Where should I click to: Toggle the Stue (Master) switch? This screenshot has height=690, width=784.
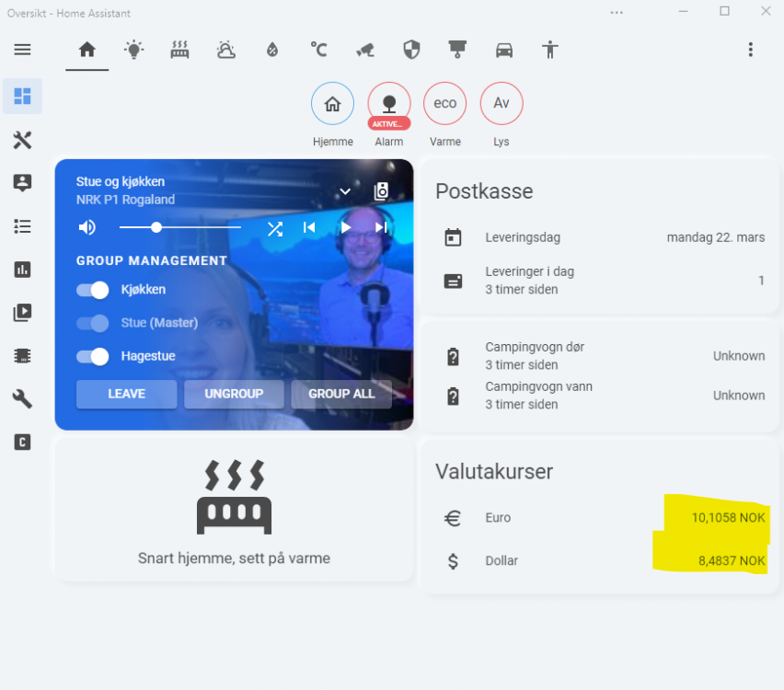(92, 323)
